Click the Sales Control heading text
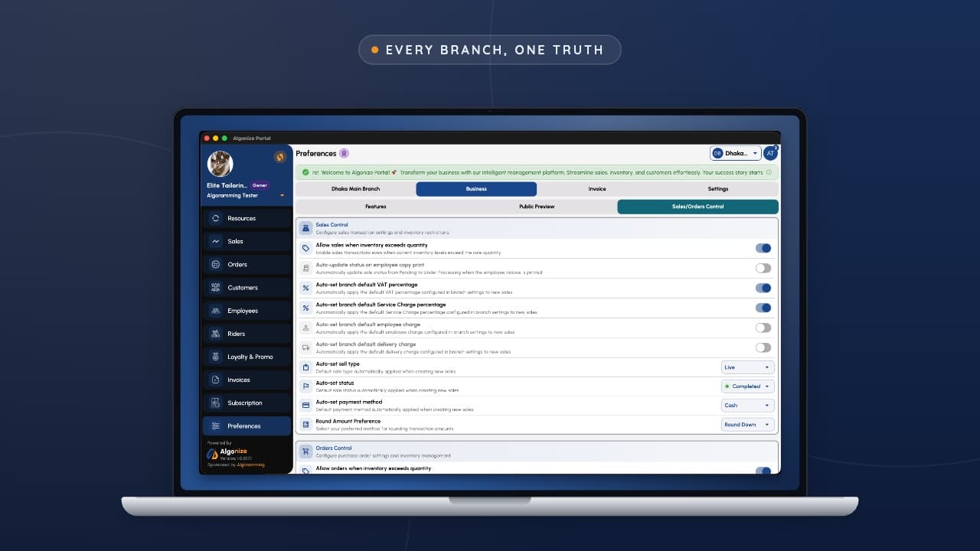 coord(332,225)
